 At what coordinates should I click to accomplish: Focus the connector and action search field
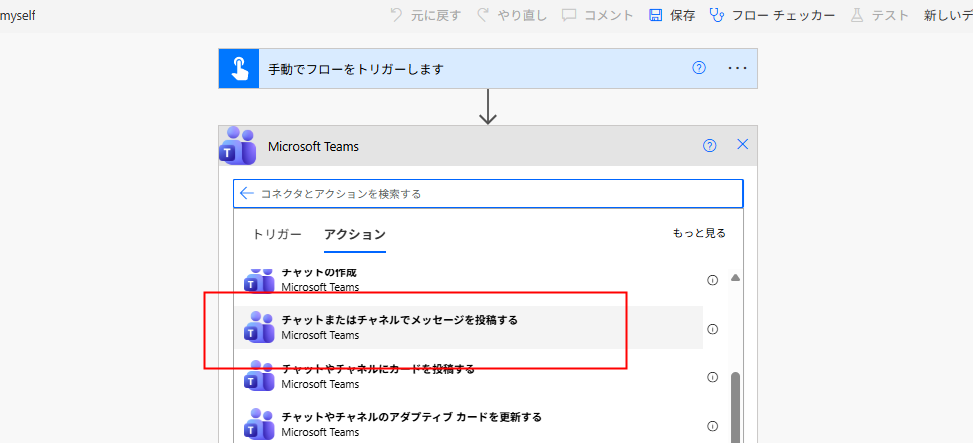488,194
